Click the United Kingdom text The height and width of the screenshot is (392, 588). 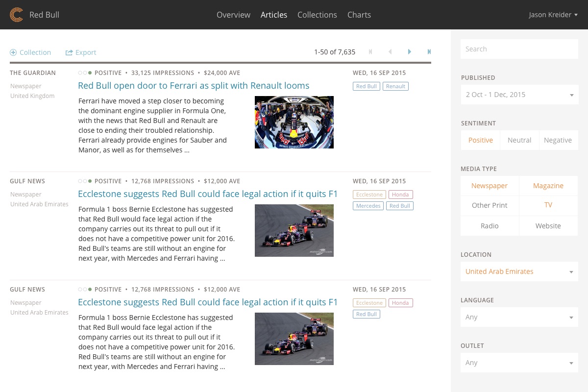[x=32, y=96]
